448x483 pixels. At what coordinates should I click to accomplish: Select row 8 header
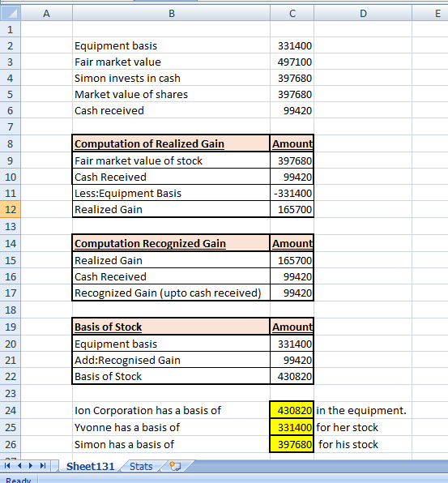(11, 143)
